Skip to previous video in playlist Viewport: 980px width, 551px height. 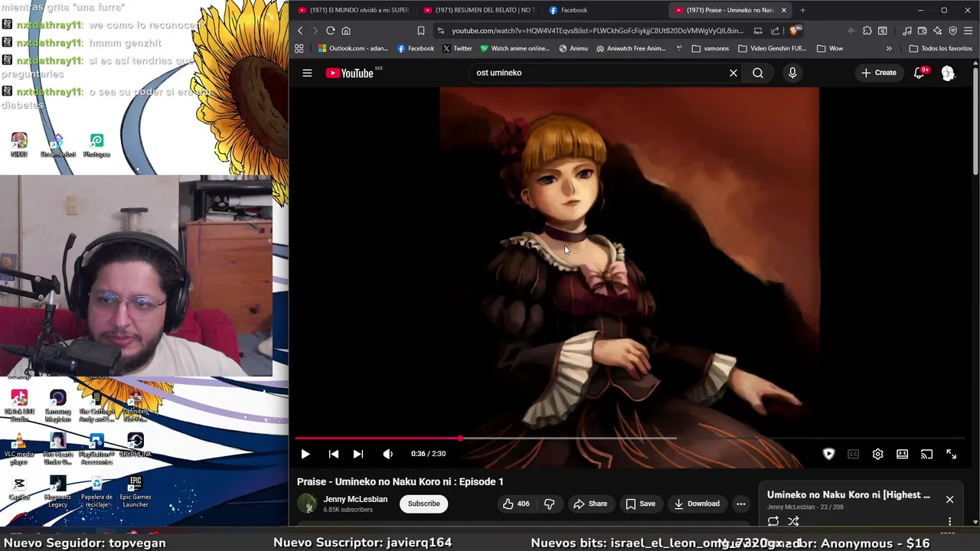334,454
